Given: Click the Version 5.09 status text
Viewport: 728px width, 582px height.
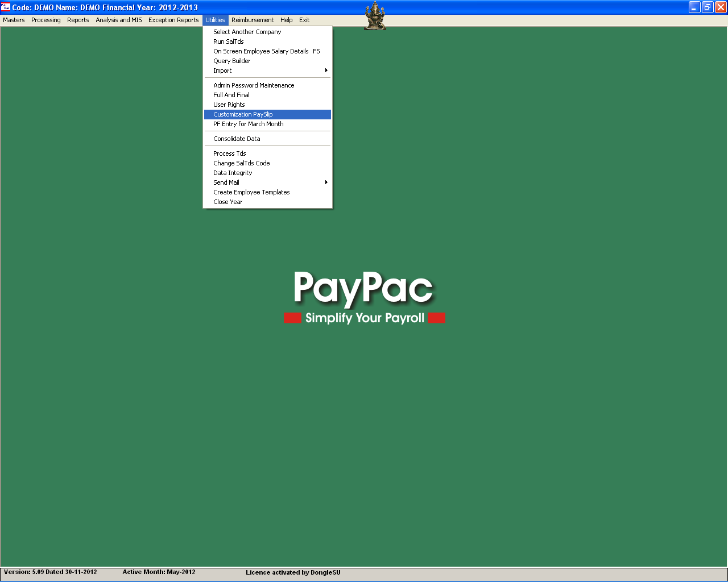Looking at the screenshot, I should (x=50, y=572).
